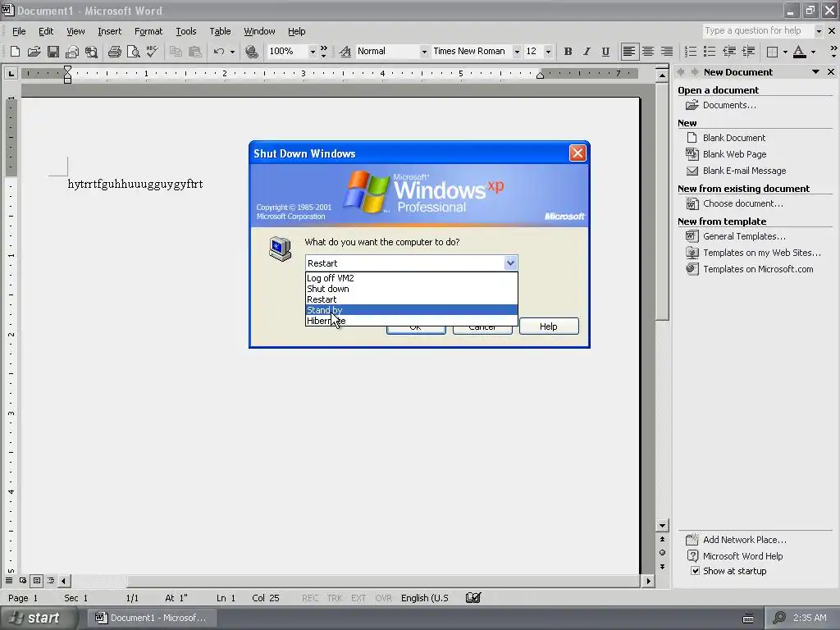
Task: Expand the Style Normal dropdown
Action: tap(424, 52)
